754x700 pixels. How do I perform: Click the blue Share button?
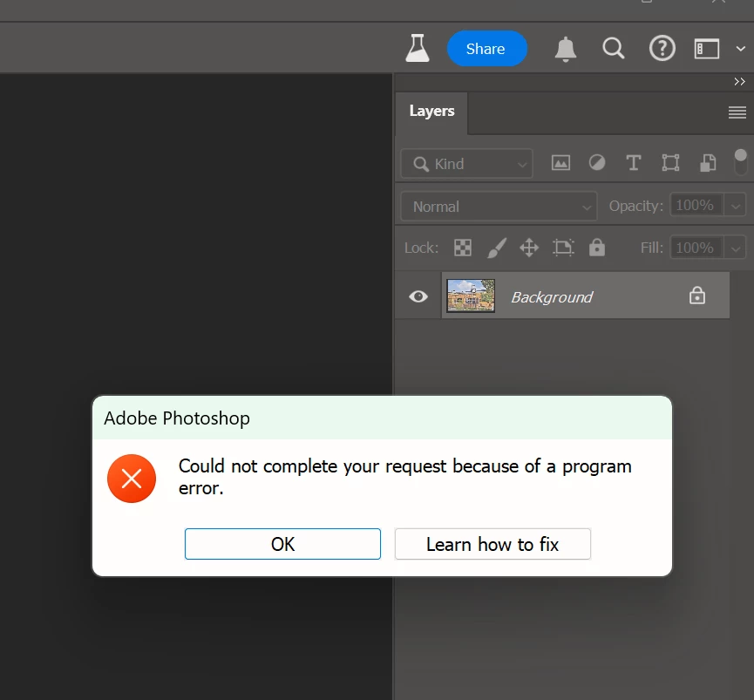pos(486,49)
